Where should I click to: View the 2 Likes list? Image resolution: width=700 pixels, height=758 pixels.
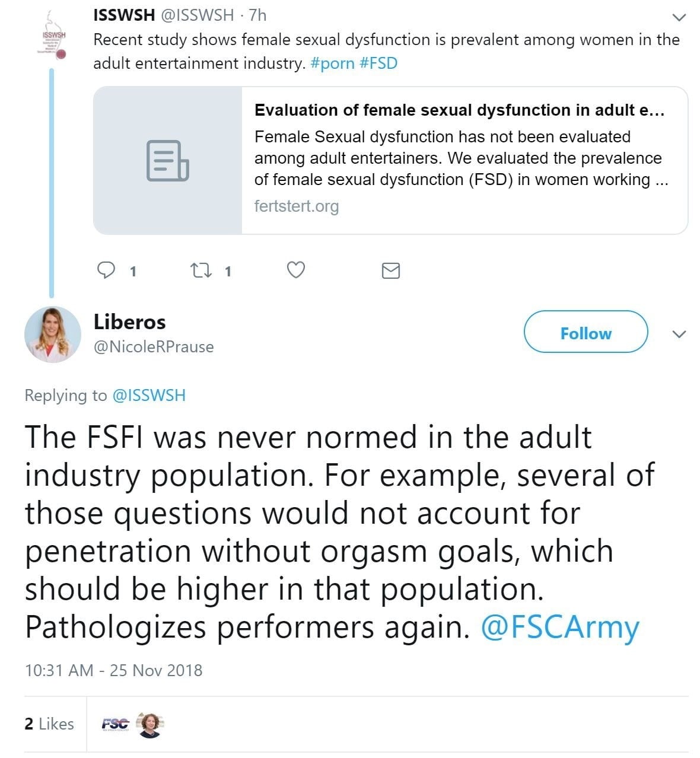[x=49, y=724]
